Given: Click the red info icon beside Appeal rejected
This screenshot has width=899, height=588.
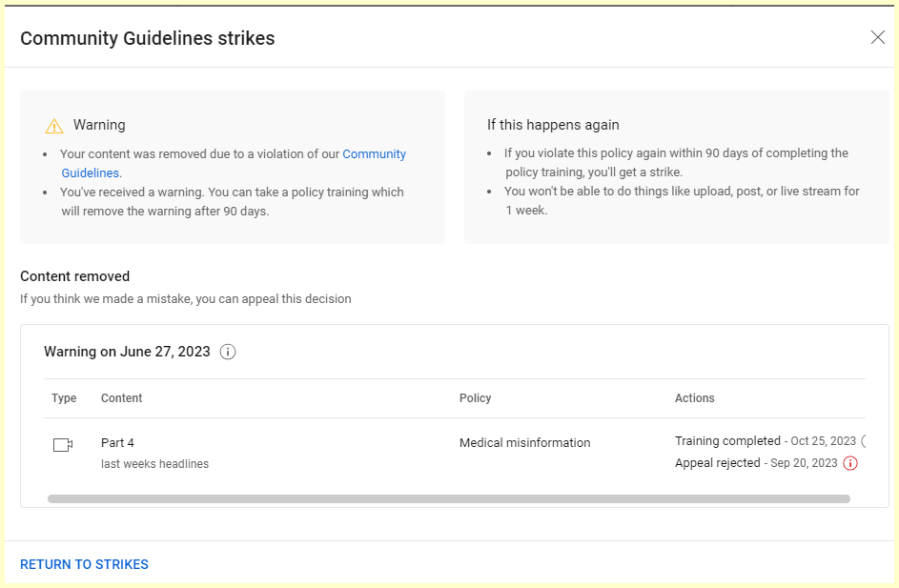Looking at the screenshot, I should pos(850,463).
